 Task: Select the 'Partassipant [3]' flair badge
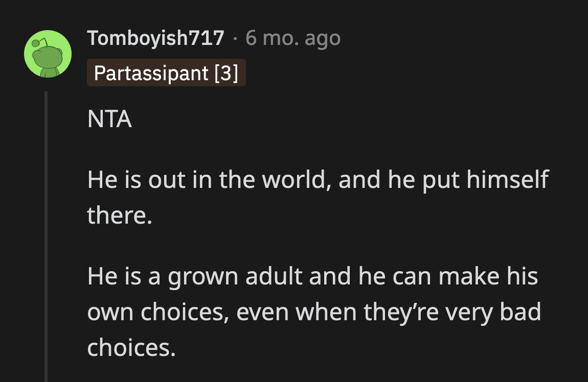click(x=166, y=73)
